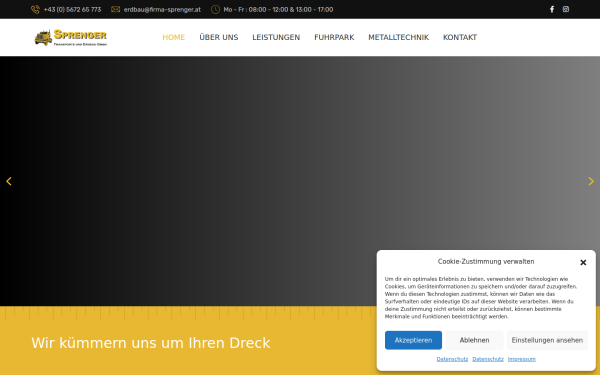Open Einstellungen ansehen cookie settings
This screenshot has height=375, width=600.
pyautogui.click(x=547, y=340)
